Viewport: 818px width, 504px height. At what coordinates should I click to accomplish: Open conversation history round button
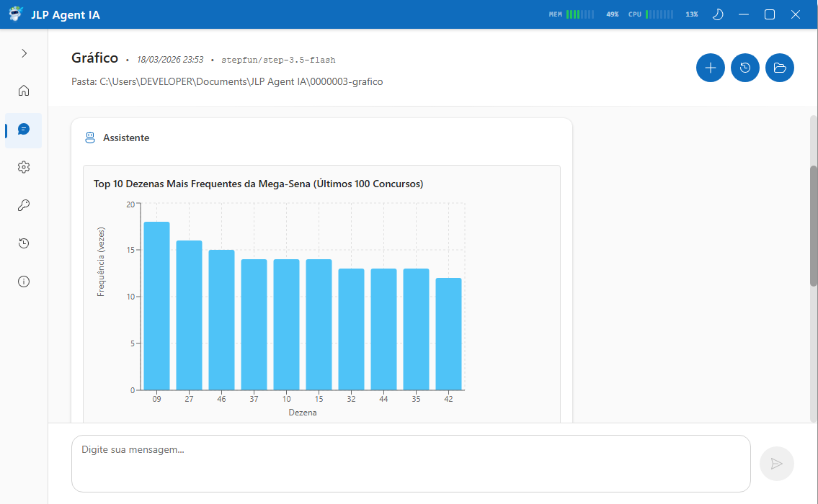(x=744, y=68)
